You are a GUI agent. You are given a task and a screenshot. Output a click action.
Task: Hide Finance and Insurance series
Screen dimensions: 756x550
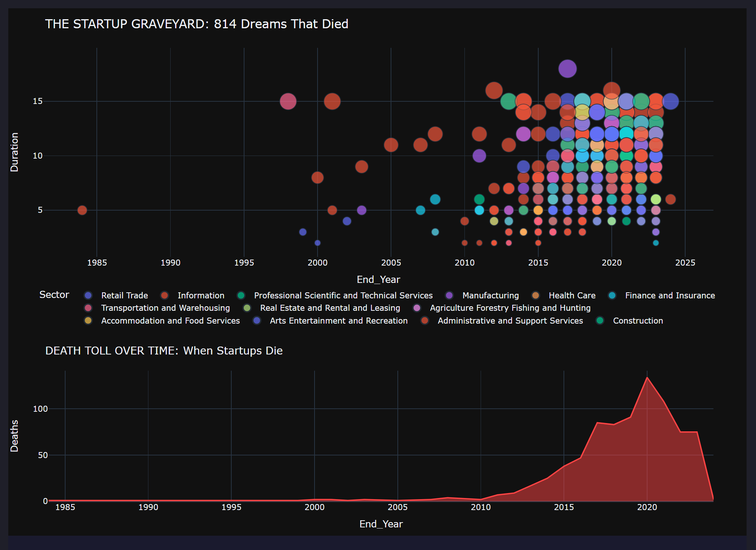(669, 296)
